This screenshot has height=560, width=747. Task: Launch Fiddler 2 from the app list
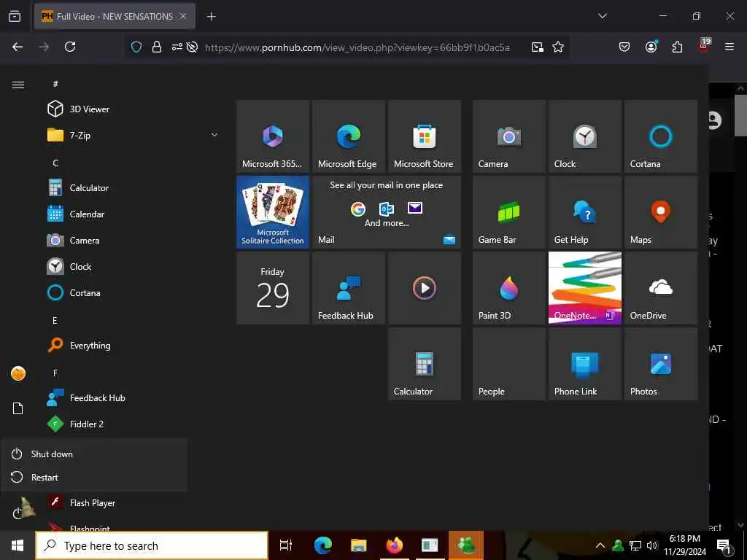coord(133,424)
